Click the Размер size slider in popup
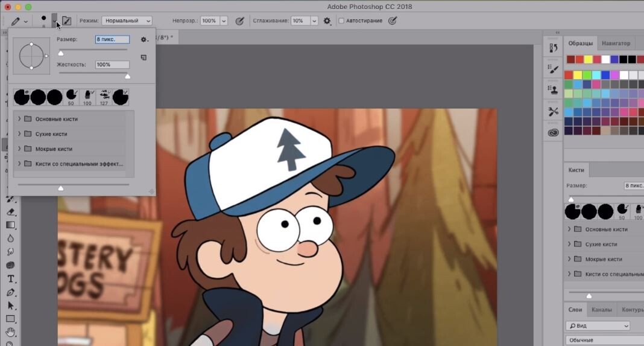Screen dimensions: 644x346 pyautogui.click(x=93, y=51)
